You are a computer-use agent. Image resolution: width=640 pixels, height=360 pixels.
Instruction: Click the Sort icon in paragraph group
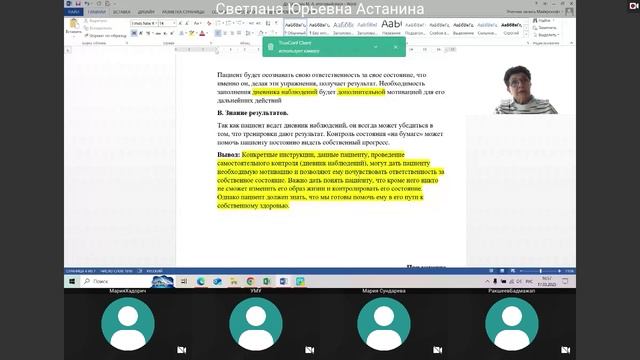[x=268, y=23]
